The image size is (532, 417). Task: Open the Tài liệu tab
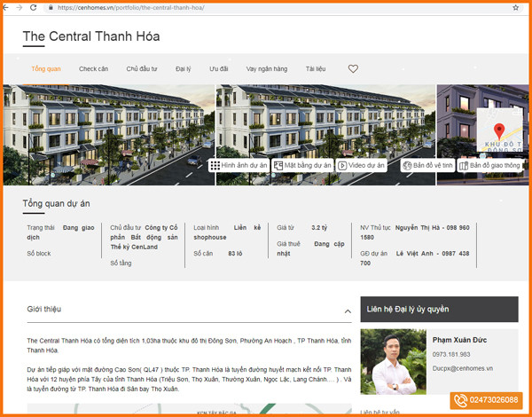click(x=316, y=68)
